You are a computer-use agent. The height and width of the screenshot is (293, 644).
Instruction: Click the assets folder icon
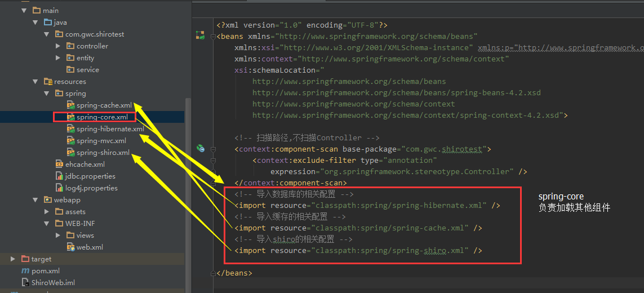pyautogui.click(x=59, y=212)
